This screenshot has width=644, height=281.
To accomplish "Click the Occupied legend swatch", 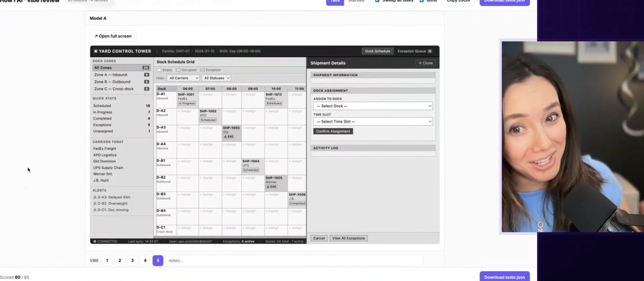I will [178, 70].
